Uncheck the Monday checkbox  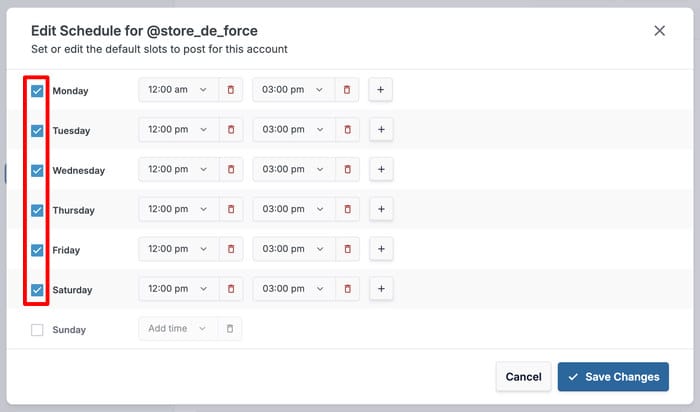[37, 91]
